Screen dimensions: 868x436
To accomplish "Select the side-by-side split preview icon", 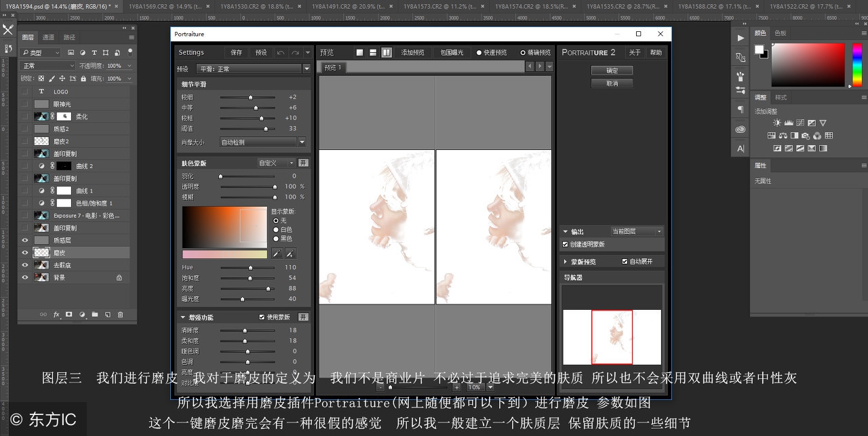I will (386, 52).
